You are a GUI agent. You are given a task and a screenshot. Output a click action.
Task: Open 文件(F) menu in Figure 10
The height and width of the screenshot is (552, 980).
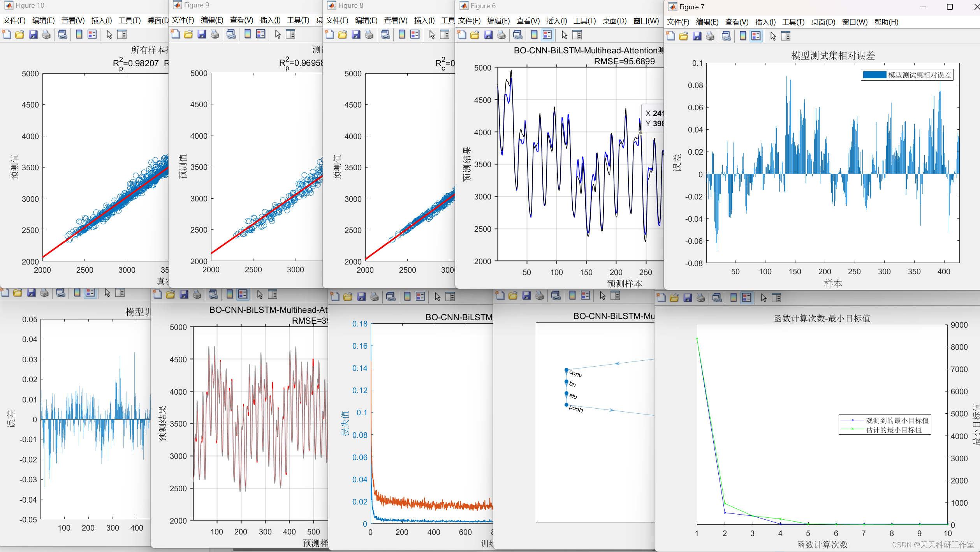(x=14, y=20)
